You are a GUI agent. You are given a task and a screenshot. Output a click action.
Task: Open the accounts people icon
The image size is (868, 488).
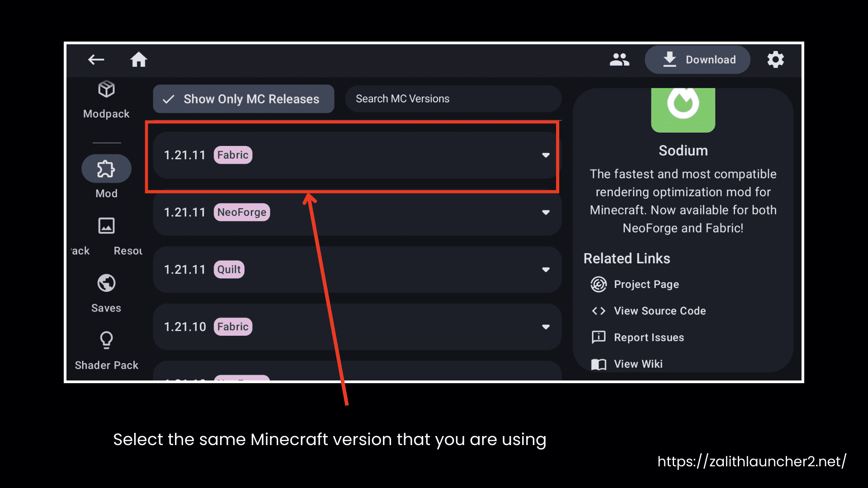click(x=619, y=60)
